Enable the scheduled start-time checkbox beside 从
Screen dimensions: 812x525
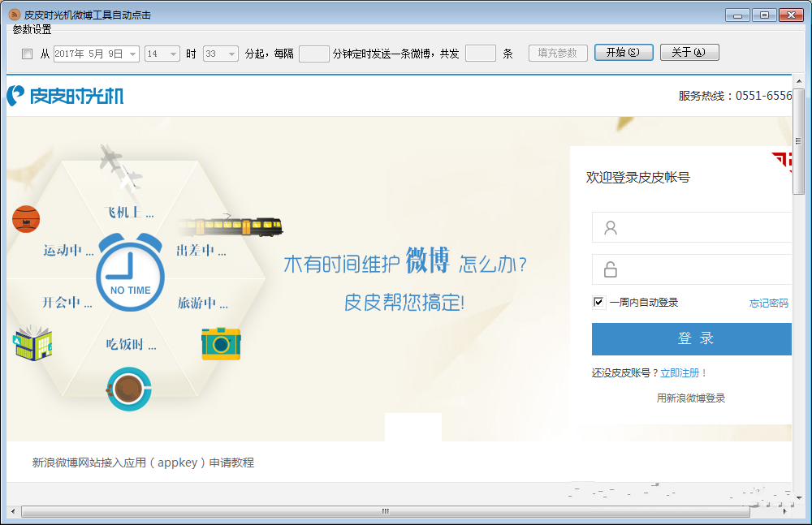[28, 54]
